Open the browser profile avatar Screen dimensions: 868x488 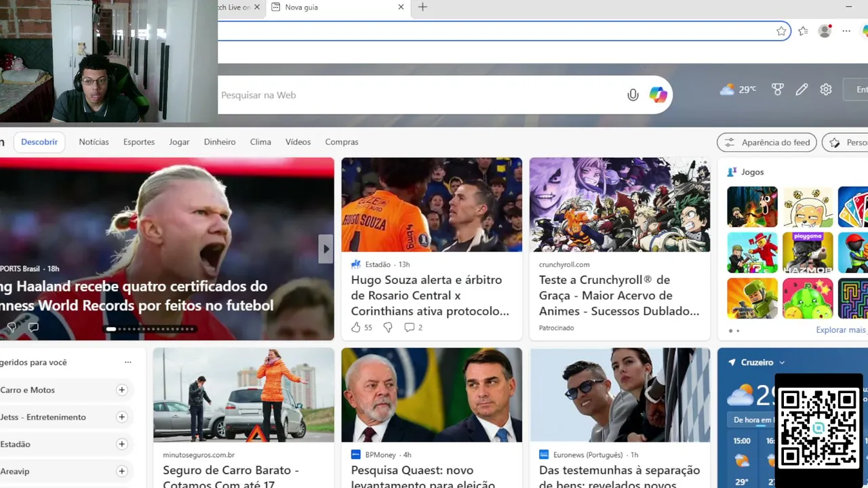pos(825,31)
